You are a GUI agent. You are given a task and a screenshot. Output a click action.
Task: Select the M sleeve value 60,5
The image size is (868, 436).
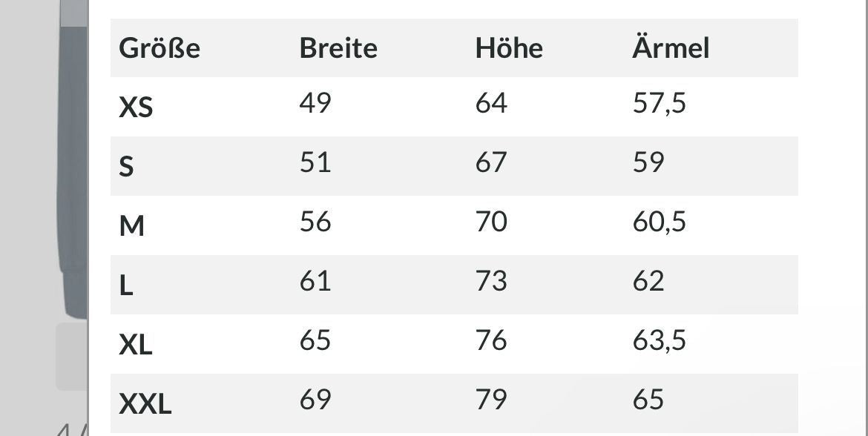(x=659, y=222)
